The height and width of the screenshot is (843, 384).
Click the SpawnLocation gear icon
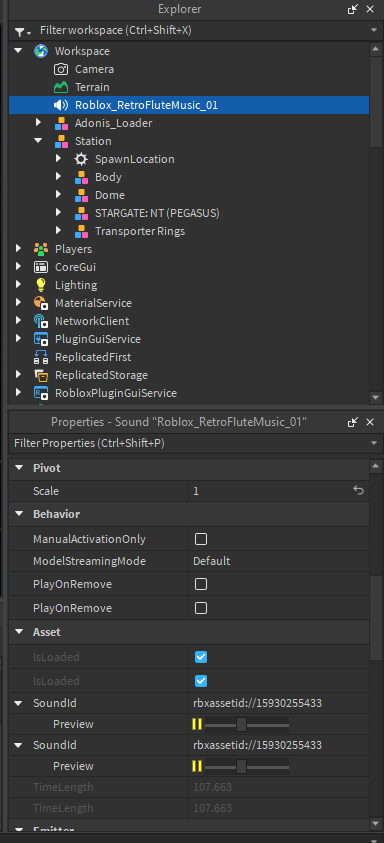[81, 159]
